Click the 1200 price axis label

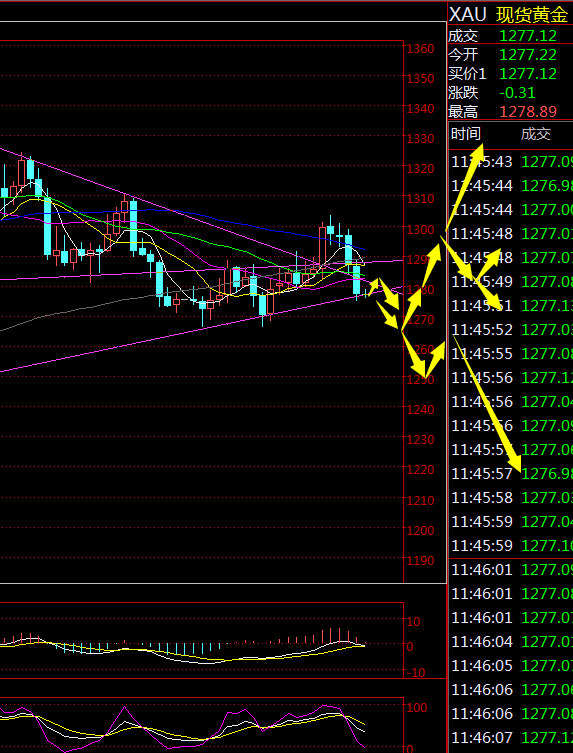coord(420,531)
